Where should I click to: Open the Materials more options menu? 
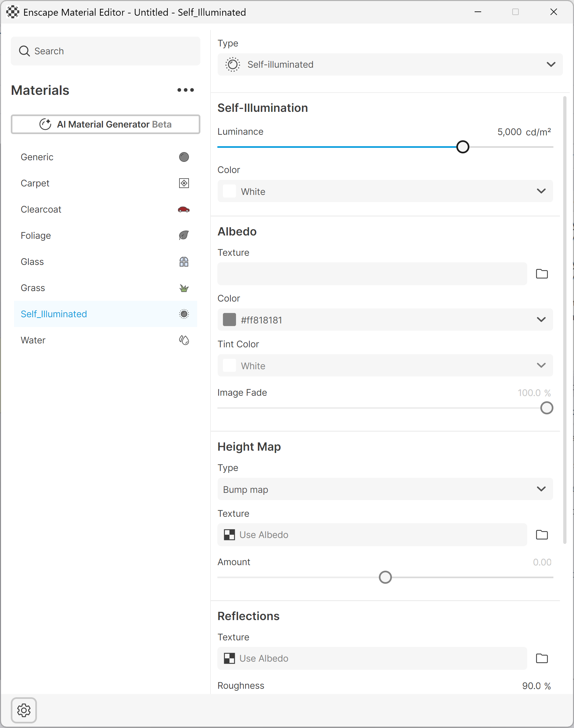click(x=186, y=90)
